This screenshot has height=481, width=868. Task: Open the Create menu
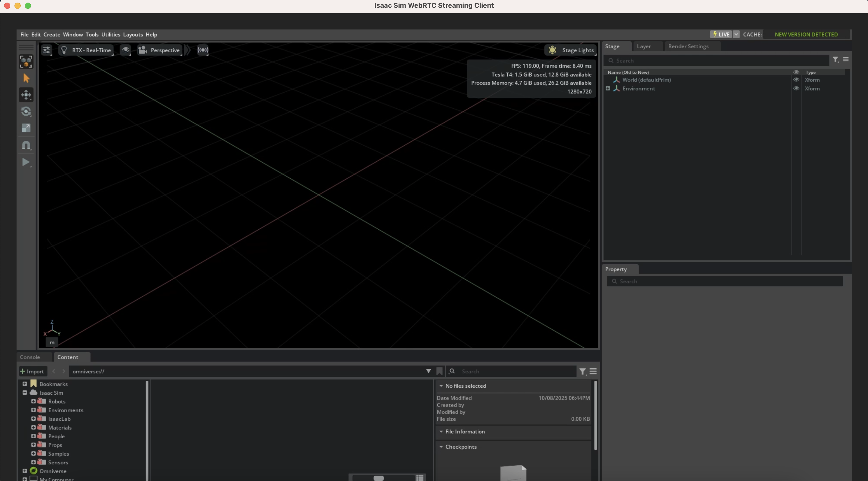pos(51,34)
